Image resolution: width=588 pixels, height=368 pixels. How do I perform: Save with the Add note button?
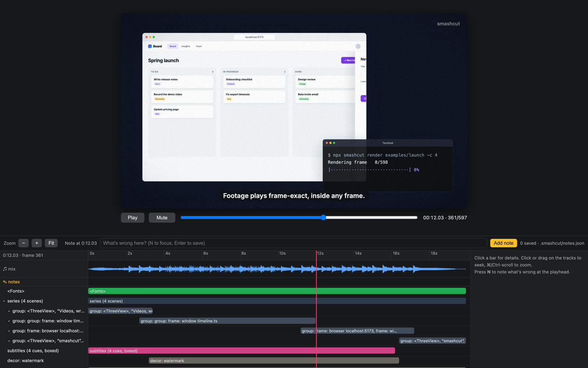[503, 243]
